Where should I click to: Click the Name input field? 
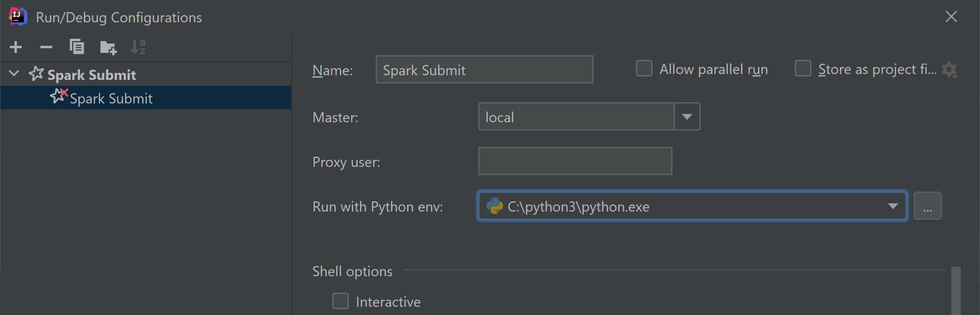point(484,70)
